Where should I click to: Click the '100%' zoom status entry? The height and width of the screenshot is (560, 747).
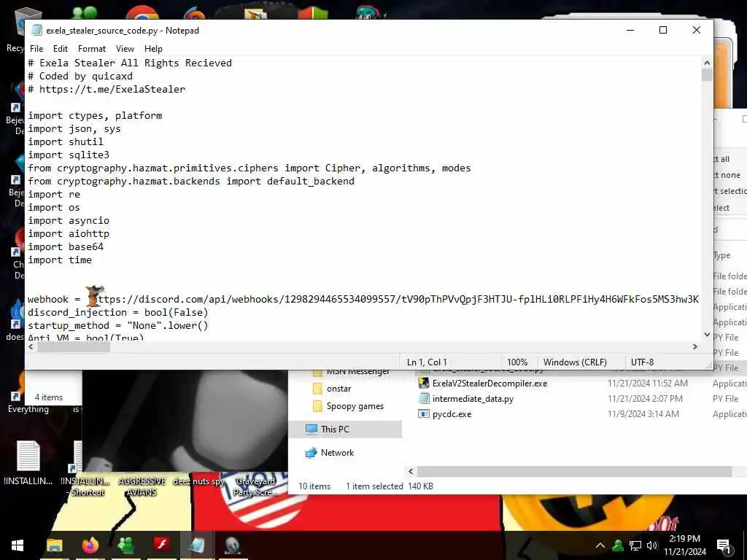coord(517,362)
